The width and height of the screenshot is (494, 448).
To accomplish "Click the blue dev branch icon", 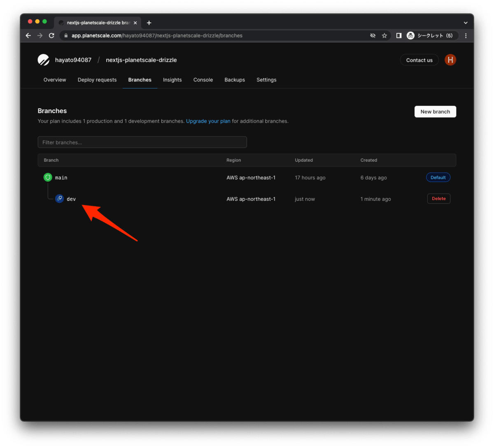I will pyautogui.click(x=60, y=199).
